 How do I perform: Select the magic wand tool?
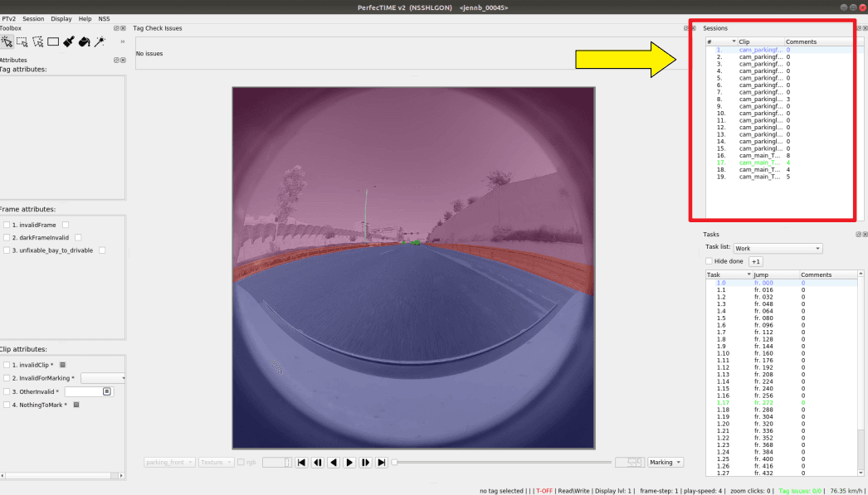tap(100, 41)
